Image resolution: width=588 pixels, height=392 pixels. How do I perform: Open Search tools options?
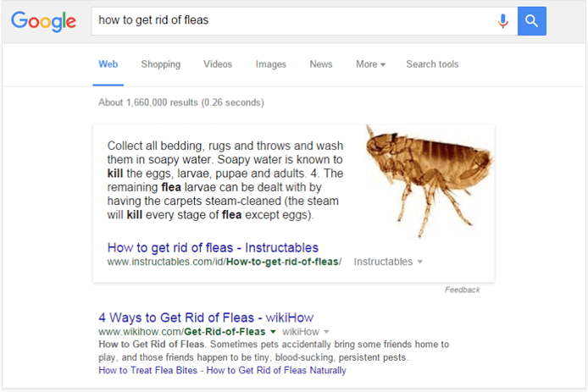coord(432,64)
